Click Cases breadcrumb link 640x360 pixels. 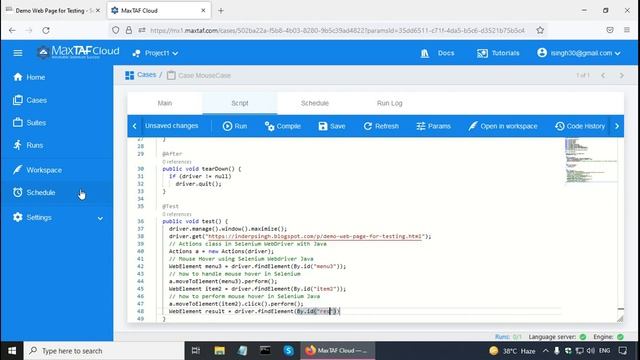click(x=147, y=75)
